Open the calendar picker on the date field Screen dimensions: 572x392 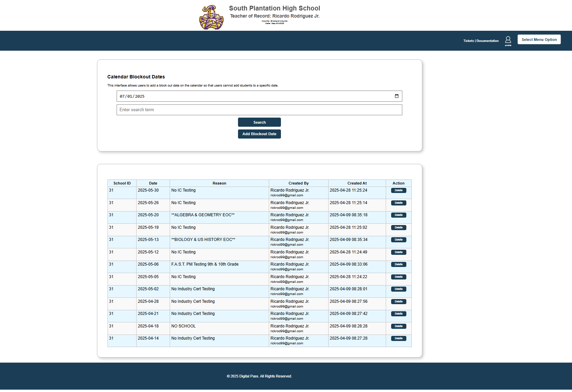coord(397,96)
